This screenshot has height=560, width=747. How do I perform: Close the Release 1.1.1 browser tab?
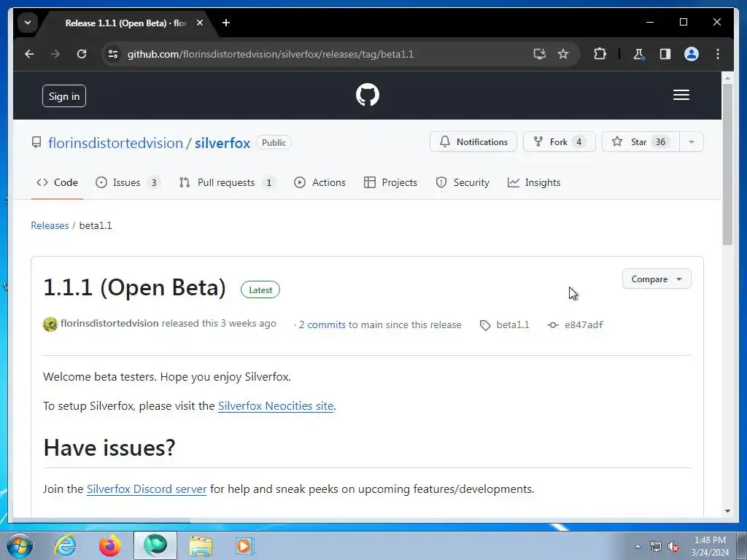[200, 23]
